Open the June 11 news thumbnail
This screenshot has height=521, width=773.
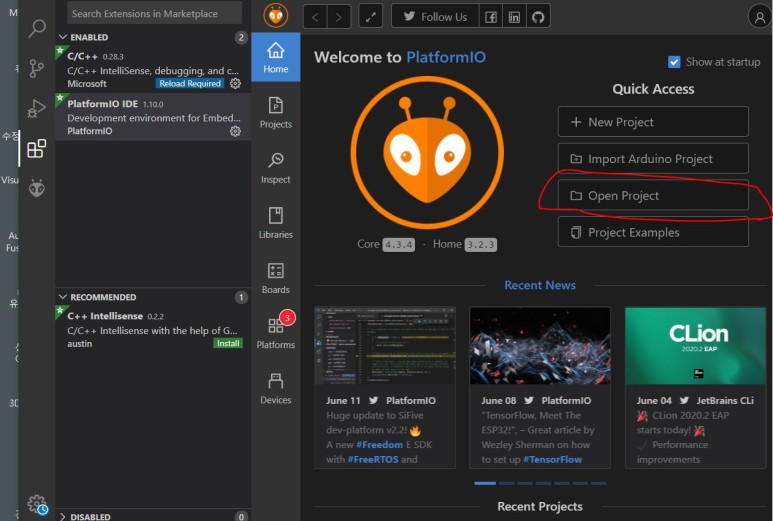385,346
